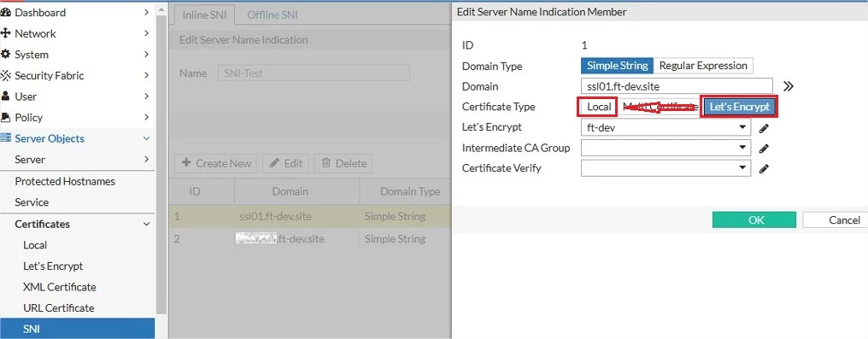Expand the User menu chevron
Image resolution: width=868 pixels, height=339 pixels.
146,96
